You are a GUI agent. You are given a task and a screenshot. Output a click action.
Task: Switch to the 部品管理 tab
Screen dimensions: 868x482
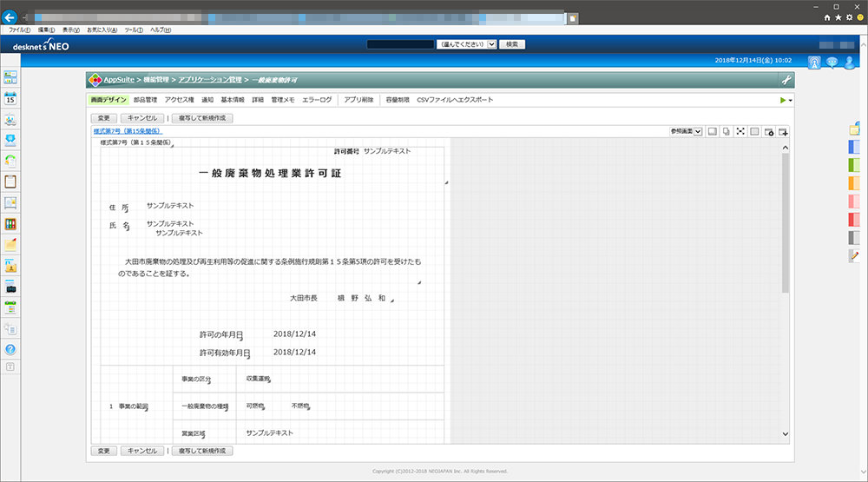tap(145, 100)
